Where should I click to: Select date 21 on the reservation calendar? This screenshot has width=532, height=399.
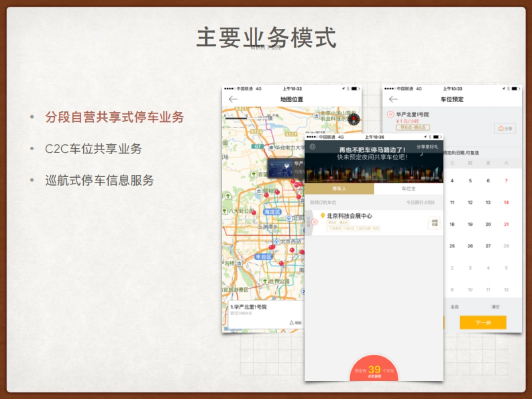click(x=506, y=224)
